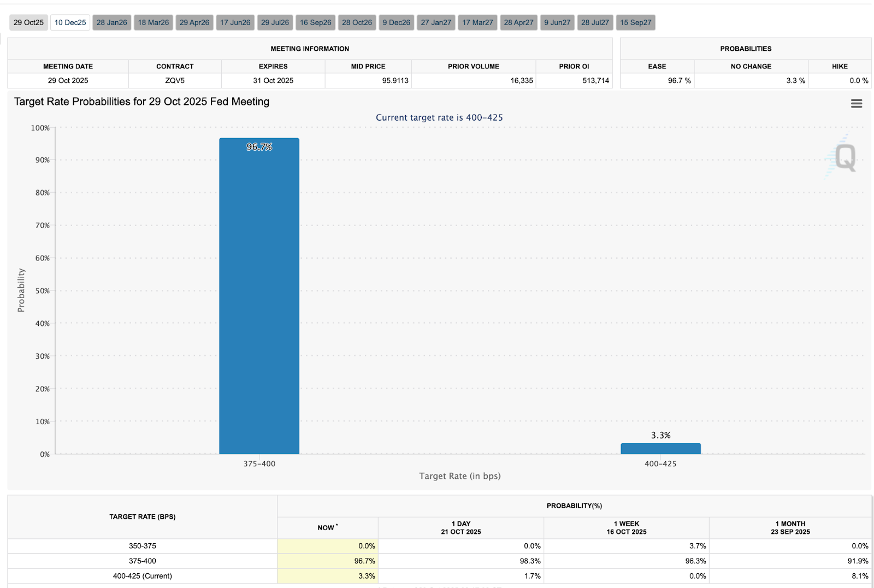Viewport: 874px width, 588px height.
Task: Click the 375-400 probability bar
Action: click(259, 295)
